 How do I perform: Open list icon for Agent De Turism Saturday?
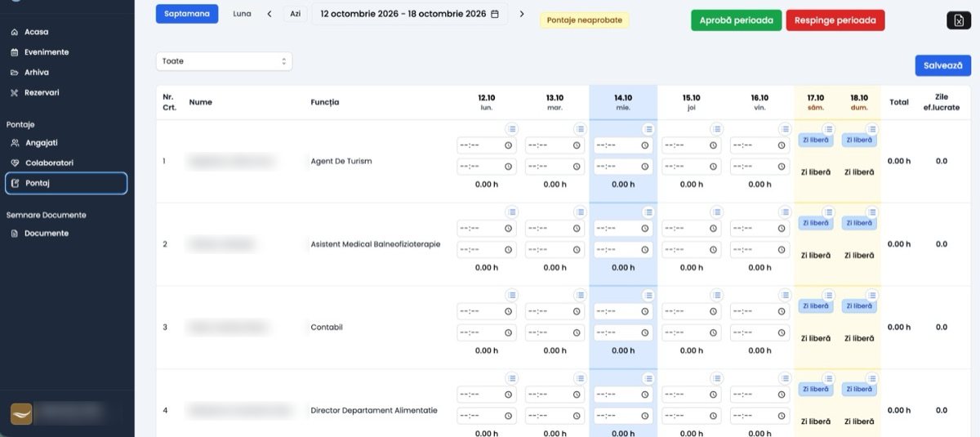(x=828, y=129)
